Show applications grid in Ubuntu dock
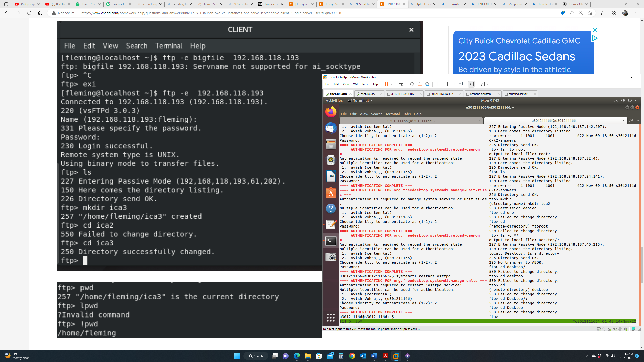This screenshot has height=362, width=644. 331,318
